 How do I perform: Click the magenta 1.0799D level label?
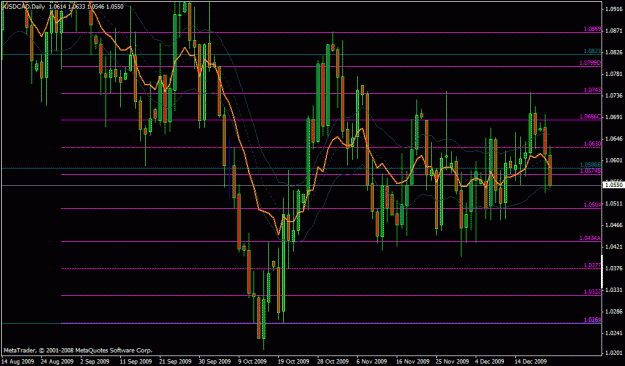pos(590,63)
